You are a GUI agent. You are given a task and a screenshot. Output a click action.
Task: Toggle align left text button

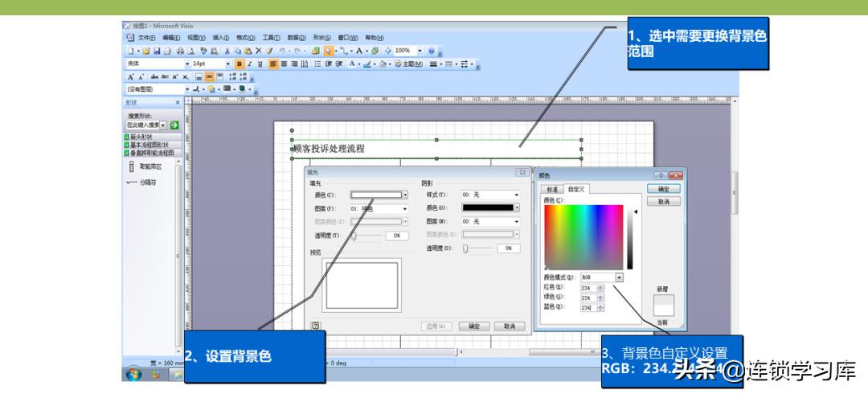273,64
